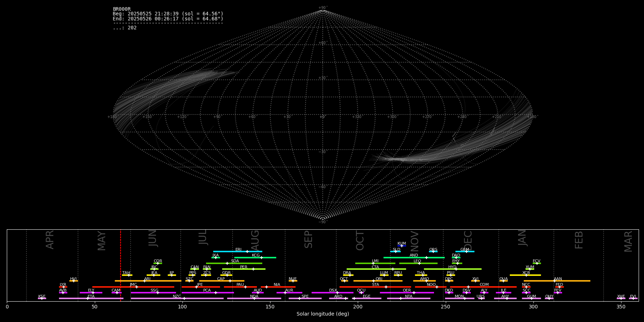Click the purple SSG activity bar
Viewport: 644px width, 322px height.
click(x=153, y=293)
